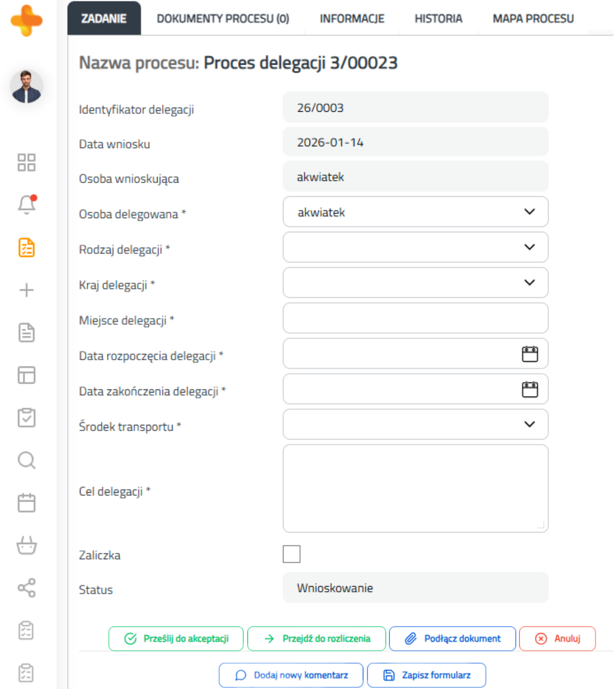Open the Mapa procesu tab

click(x=533, y=19)
